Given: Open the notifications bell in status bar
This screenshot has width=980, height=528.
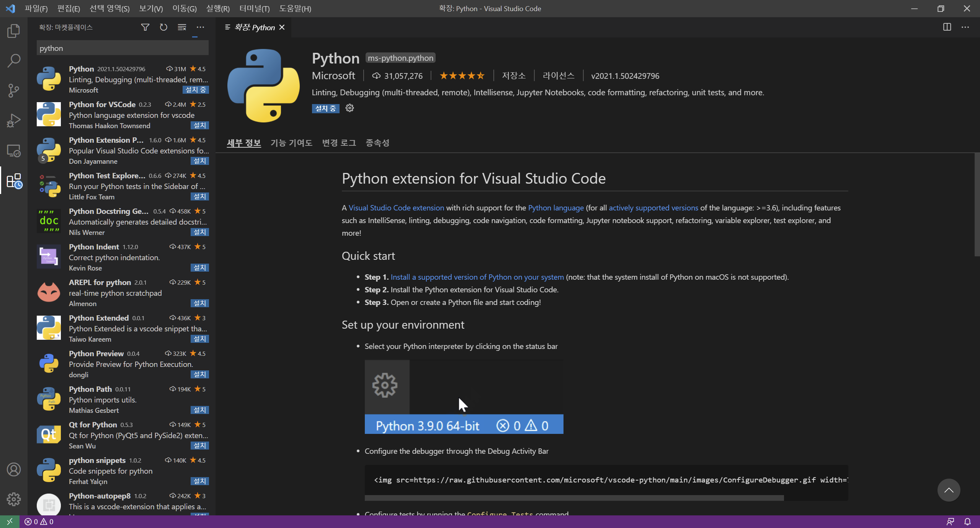Looking at the screenshot, I should pyautogui.click(x=967, y=521).
